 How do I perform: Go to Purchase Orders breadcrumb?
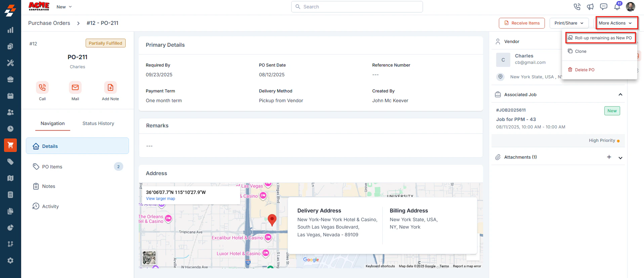click(49, 23)
